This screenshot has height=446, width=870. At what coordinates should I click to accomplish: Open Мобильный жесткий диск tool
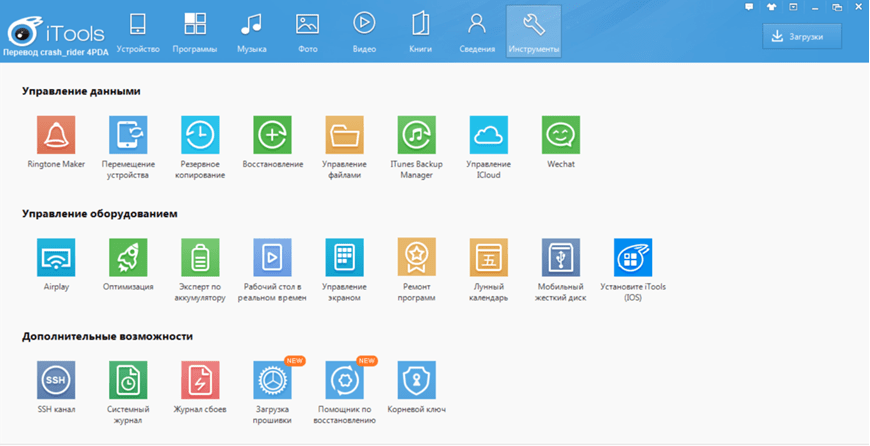[561, 257]
